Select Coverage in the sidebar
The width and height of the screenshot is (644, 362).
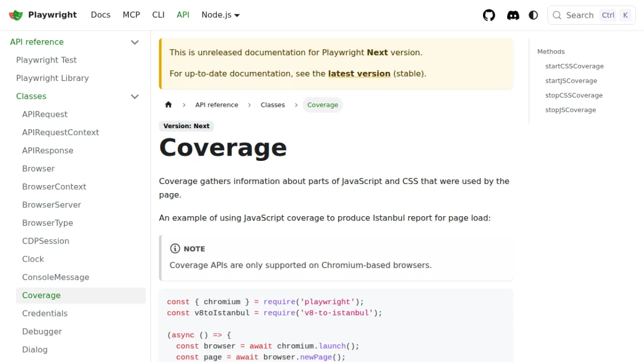coord(81,295)
